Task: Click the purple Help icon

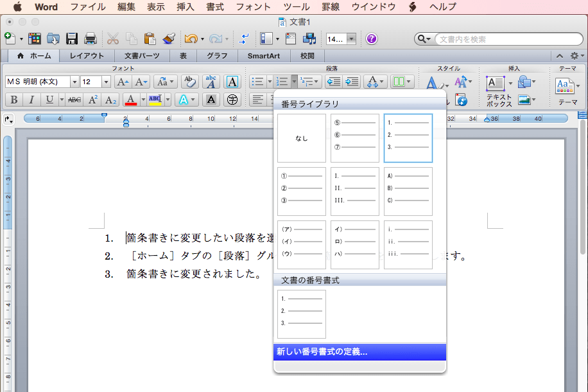Action: point(371,39)
